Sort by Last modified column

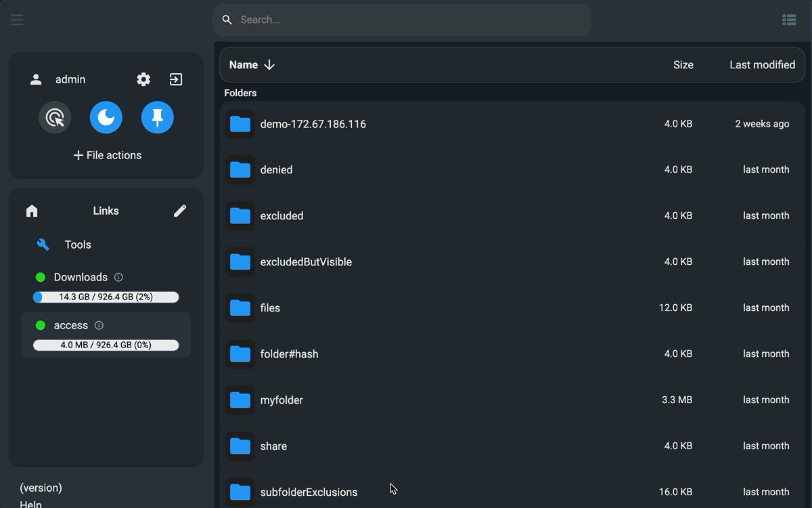762,65
